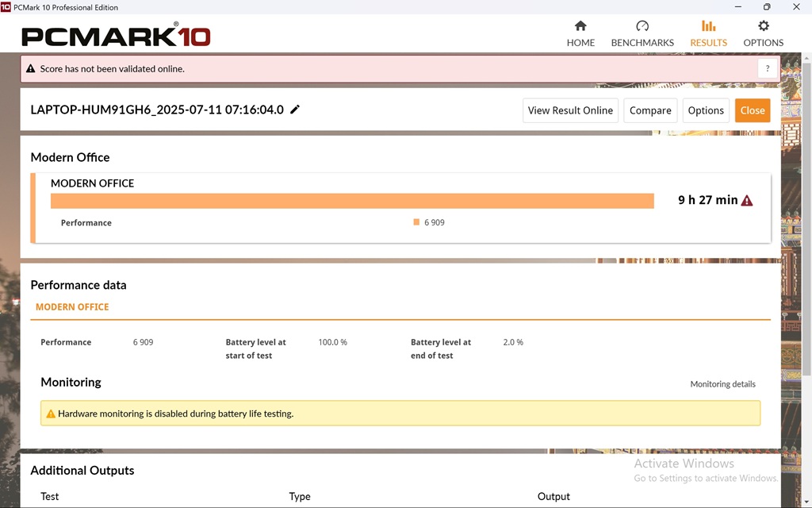Go to Benchmarks gauge icon
812x508 pixels.
(642, 26)
